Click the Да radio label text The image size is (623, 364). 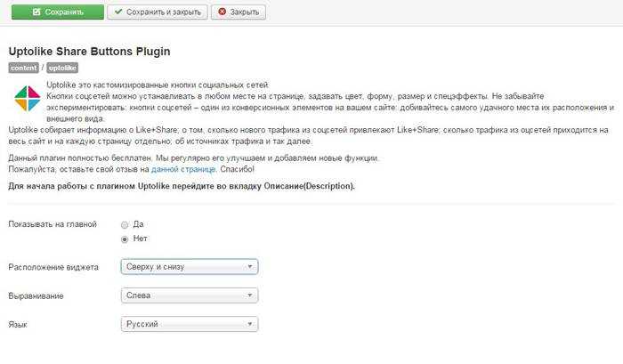click(138, 224)
